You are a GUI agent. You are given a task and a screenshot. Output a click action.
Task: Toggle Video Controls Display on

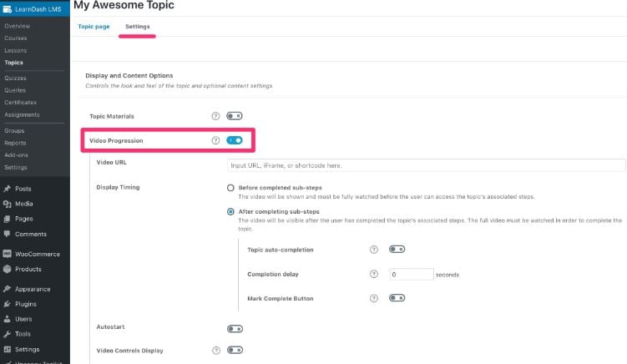click(235, 350)
